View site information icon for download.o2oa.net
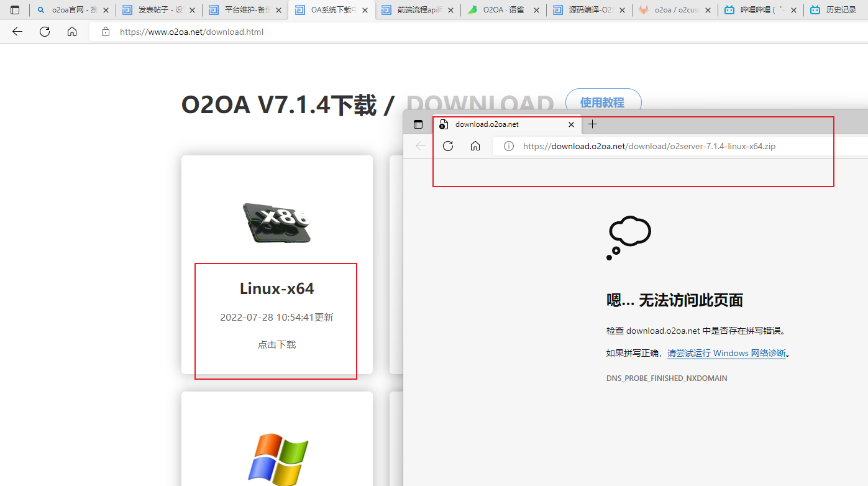 [x=509, y=146]
